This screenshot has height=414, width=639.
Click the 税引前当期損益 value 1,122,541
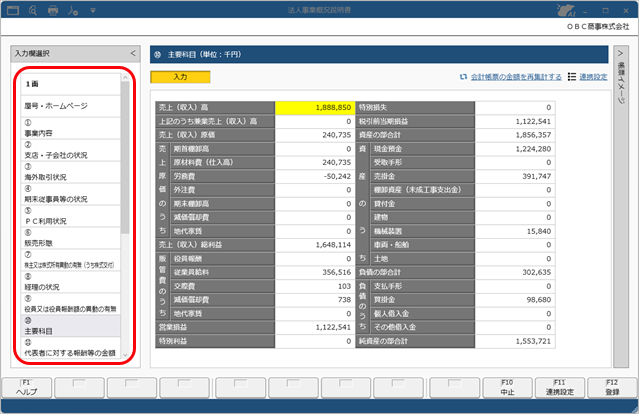[515, 121]
